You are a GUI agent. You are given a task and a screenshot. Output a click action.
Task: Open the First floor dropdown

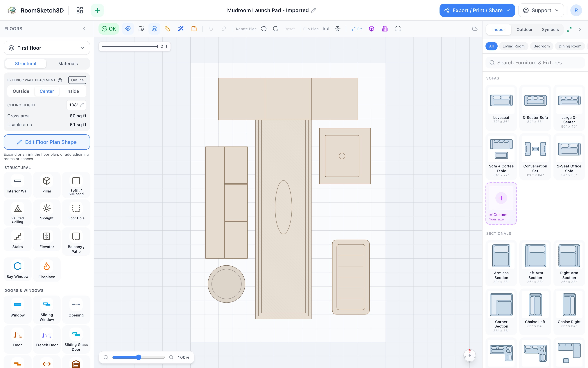click(x=47, y=48)
